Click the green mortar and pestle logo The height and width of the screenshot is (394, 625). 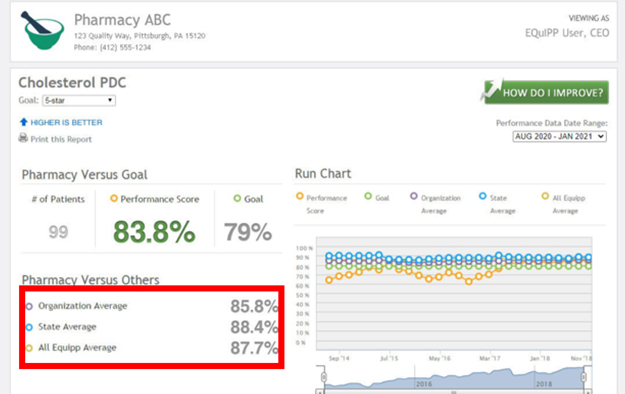point(42,31)
